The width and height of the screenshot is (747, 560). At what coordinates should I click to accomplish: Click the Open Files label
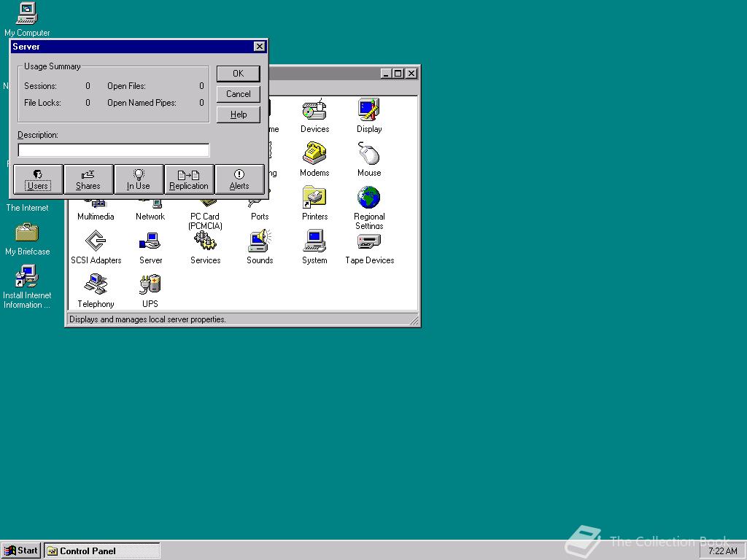pyautogui.click(x=126, y=86)
